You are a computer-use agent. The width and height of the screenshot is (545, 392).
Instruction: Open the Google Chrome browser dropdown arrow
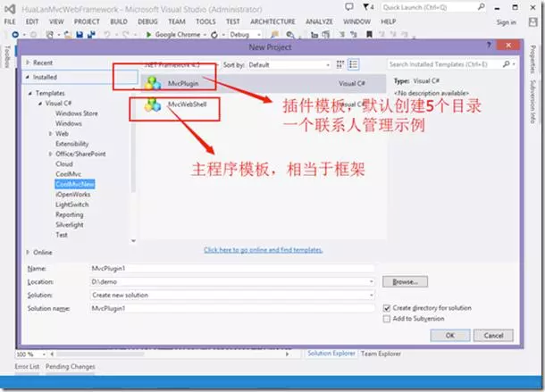(x=205, y=35)
